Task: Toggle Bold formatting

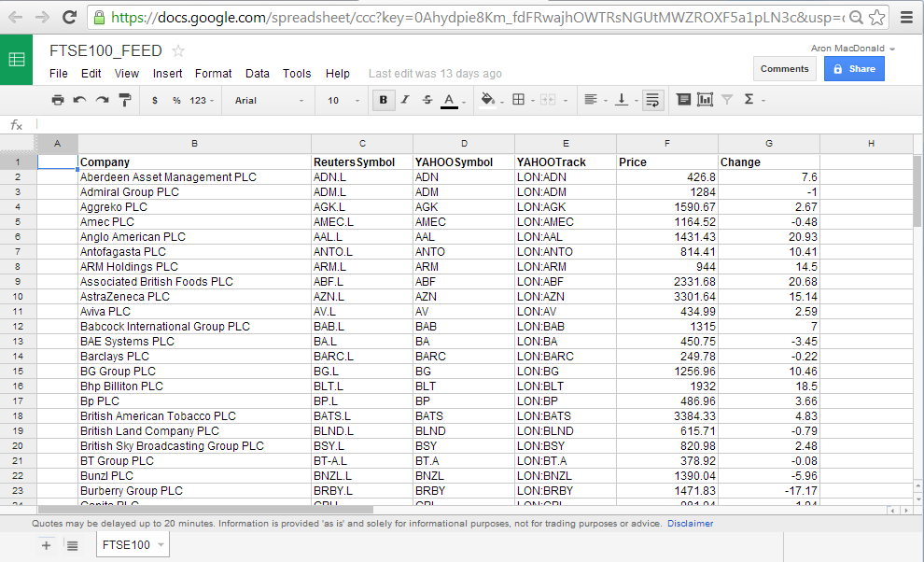Action: click(x=384, y=100)
